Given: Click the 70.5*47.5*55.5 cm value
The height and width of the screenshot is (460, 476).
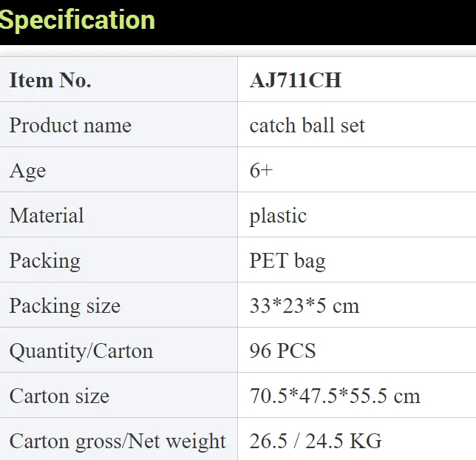Looking at the screenshot, I should pos(335,396).
